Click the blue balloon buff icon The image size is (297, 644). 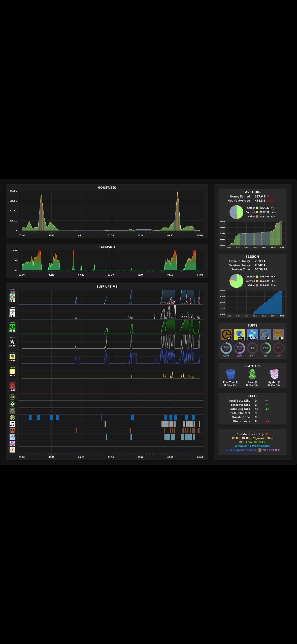[x=12, y=356]
